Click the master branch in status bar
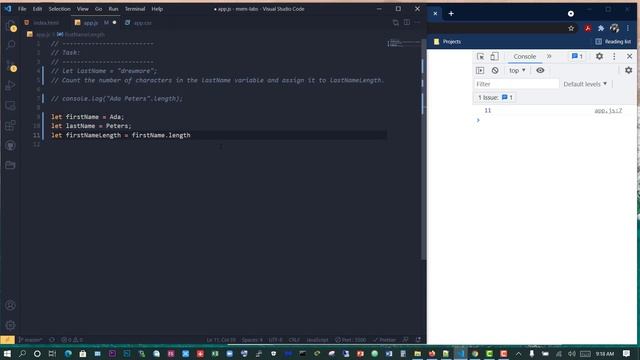 click(x=30, y=340)
